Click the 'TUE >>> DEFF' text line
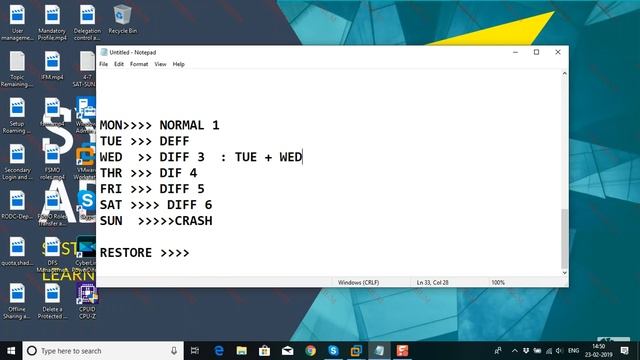The height and width of the screenshot is (360, 640). pyautogui.click(x=144, y=141)
